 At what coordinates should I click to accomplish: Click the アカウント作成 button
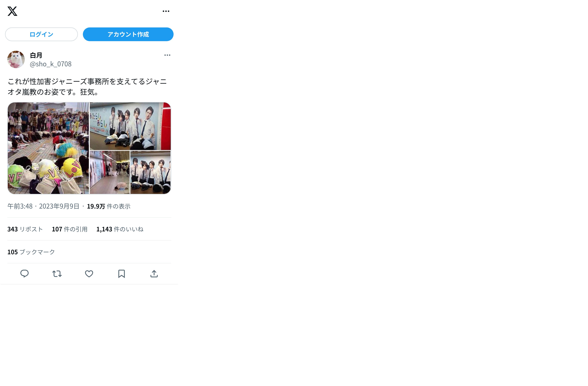pyautogui.click(x=128, y=34)
